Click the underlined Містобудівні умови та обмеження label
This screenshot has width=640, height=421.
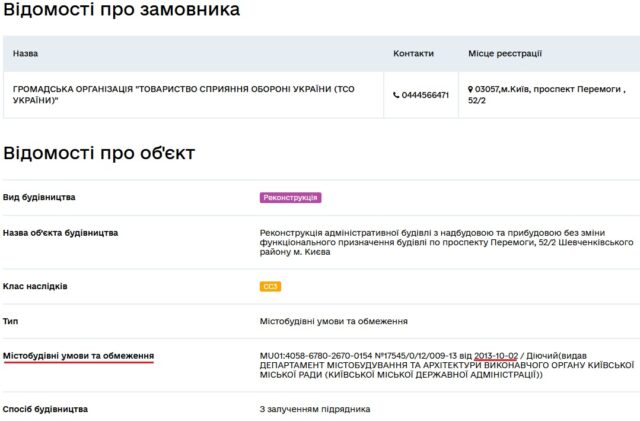pos(78,356)
